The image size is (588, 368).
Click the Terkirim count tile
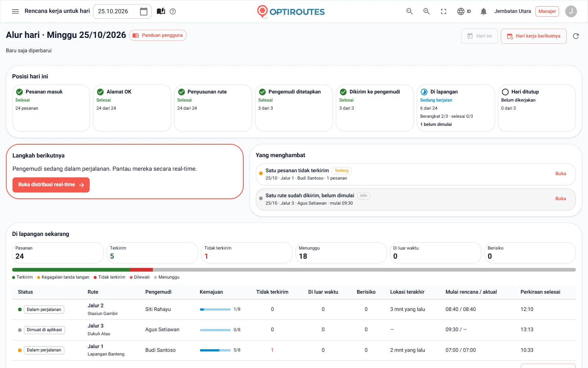coord(152,253)
